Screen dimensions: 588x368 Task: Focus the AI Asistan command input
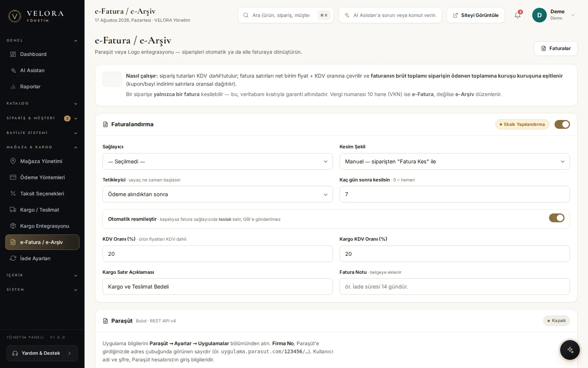point(390,15)
